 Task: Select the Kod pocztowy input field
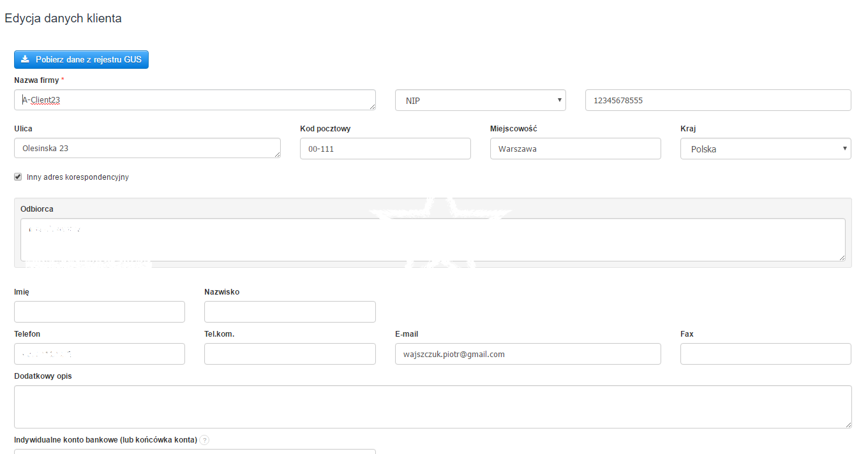(385, 149)
